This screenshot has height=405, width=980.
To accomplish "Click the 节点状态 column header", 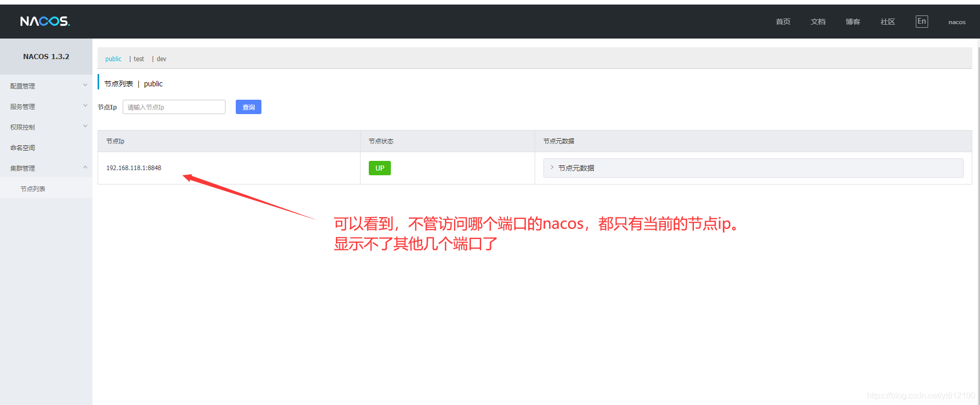I will (x=447, y=141).
